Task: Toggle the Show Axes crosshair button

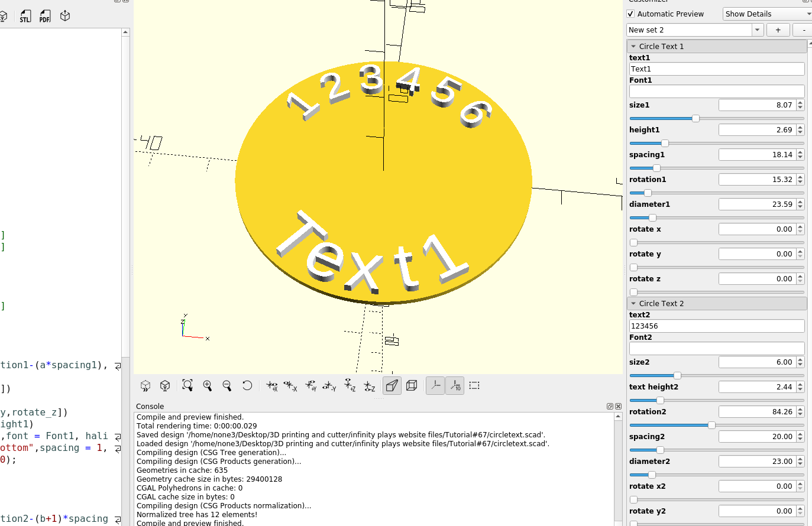Action: [436, 385]
